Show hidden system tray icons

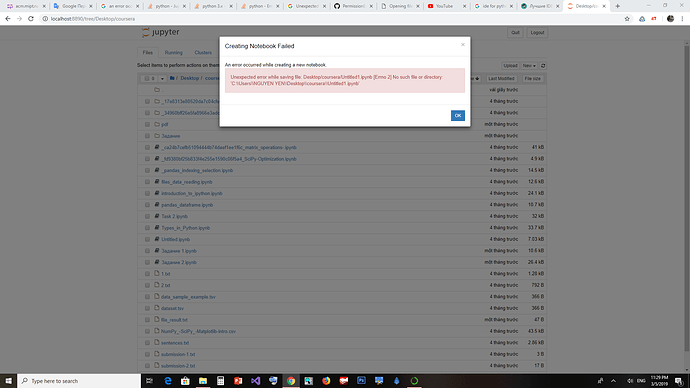click(613, 381)
